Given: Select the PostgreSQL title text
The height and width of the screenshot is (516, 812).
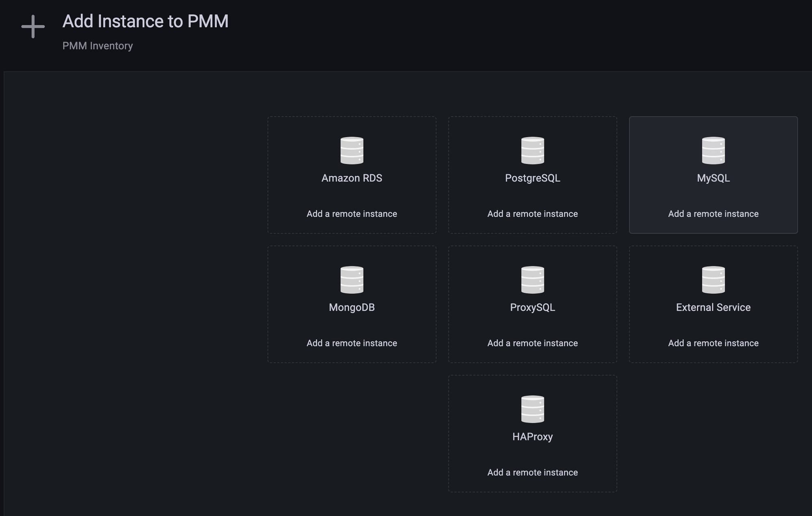Looking at the screenshot, I should [532, 178].
